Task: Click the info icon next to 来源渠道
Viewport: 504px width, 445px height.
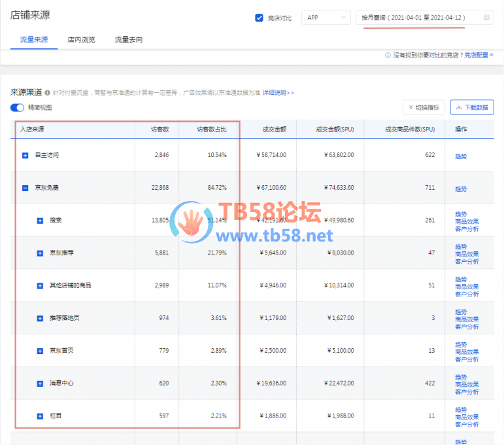Action: pos(47,93)
